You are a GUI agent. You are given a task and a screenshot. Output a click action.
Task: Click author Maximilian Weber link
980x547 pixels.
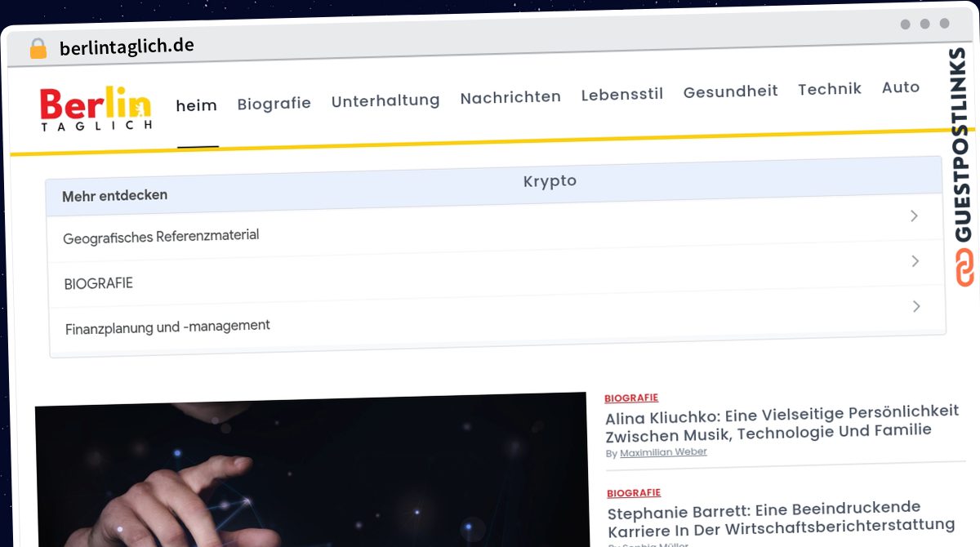(663, 452)
